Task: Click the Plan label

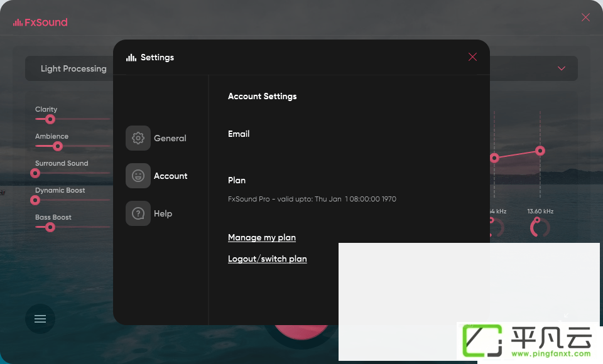Action: pyautogui.click(x=237, y=180)
